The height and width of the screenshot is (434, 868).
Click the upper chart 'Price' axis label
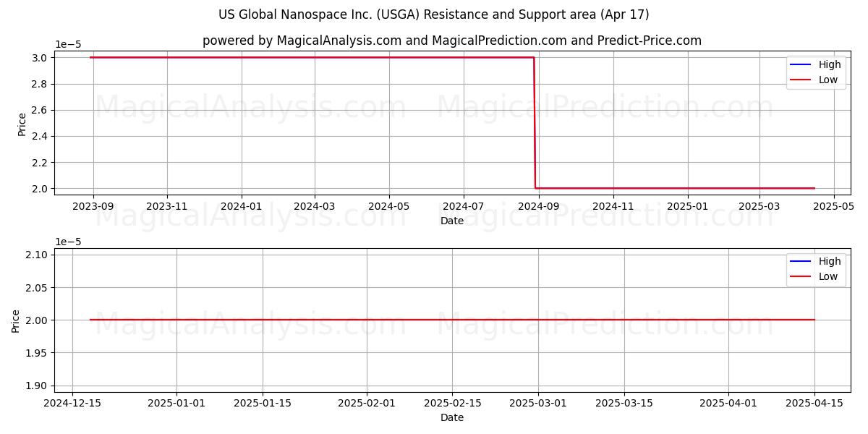point(22,123)
